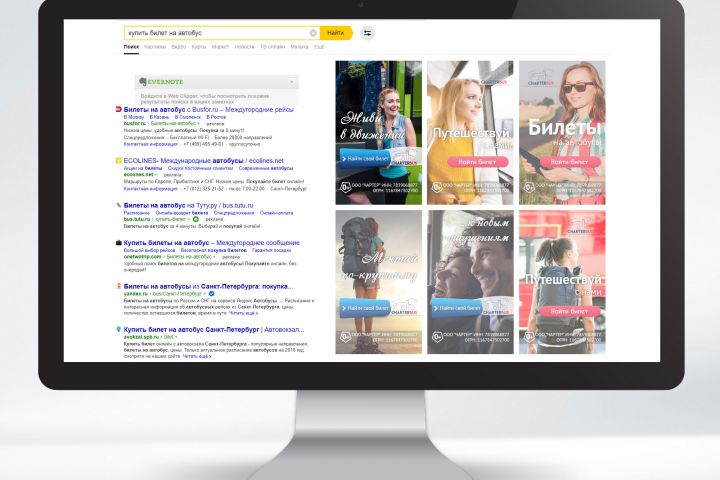The image size is (720, 480).
Task: Click 'Найти билет' on the red bus banner
Action: pos(569,311)
